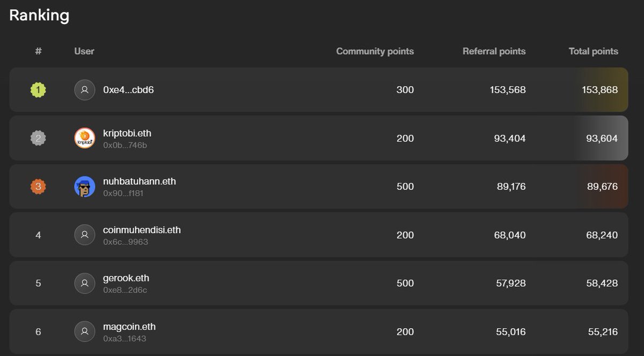Image resolution: width=644 pixels, height=356 pixels.
Task: Open kriptobi.eth profile avatar
Action: click(84, 138)
